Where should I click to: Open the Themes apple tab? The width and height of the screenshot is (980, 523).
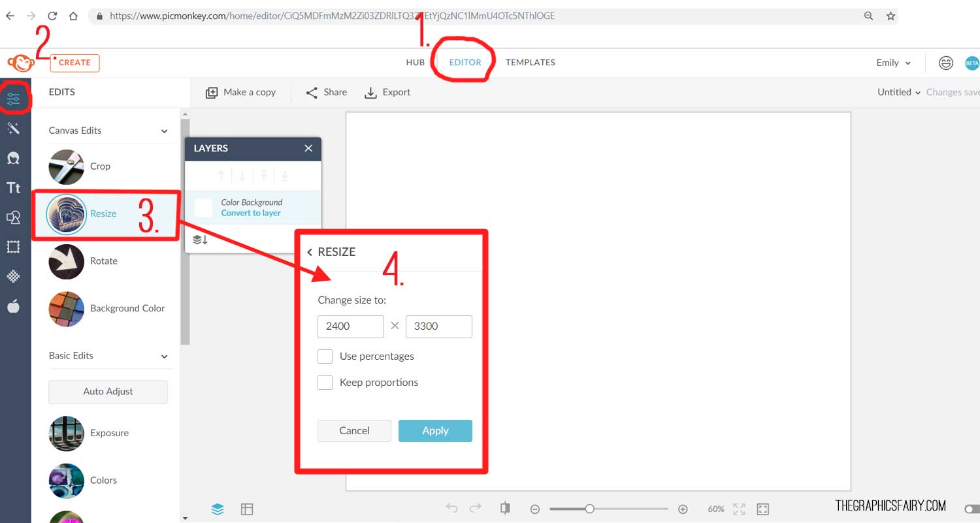tap(13, 306)
